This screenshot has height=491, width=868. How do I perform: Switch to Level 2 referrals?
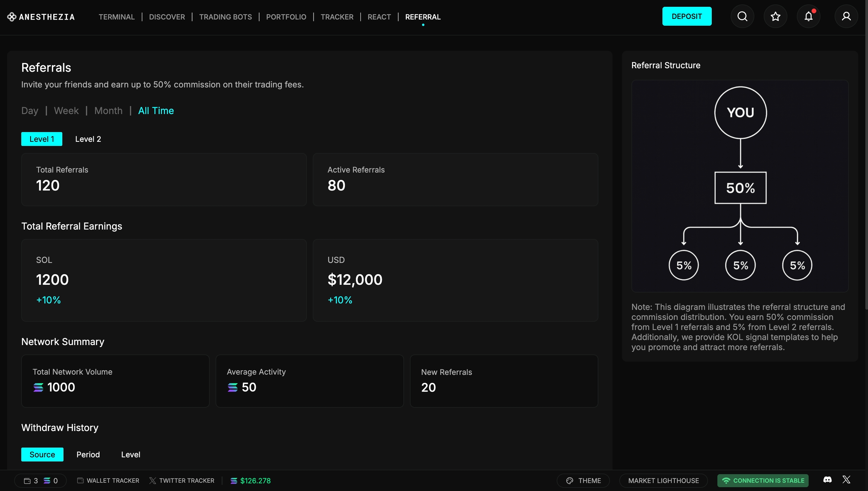[88, 139]
